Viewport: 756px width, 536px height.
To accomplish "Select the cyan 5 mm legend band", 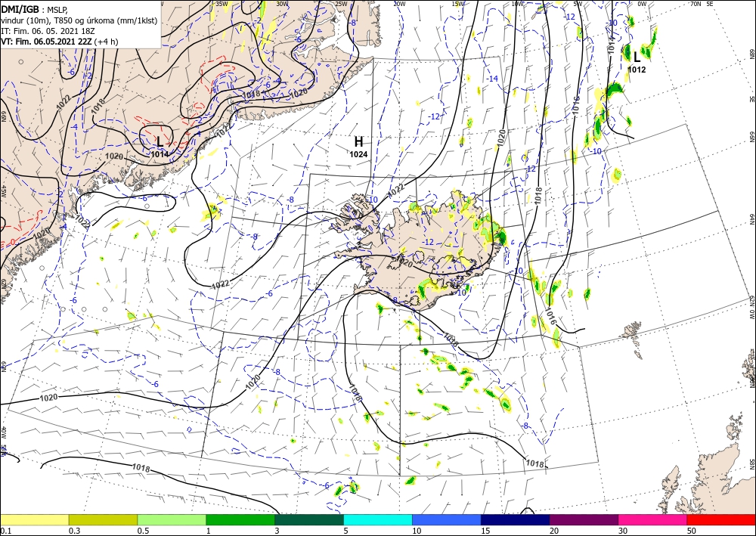I will click(378, 520).
